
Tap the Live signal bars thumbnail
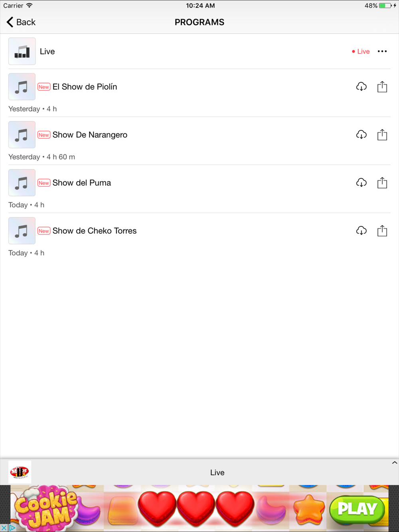point(22,51)
